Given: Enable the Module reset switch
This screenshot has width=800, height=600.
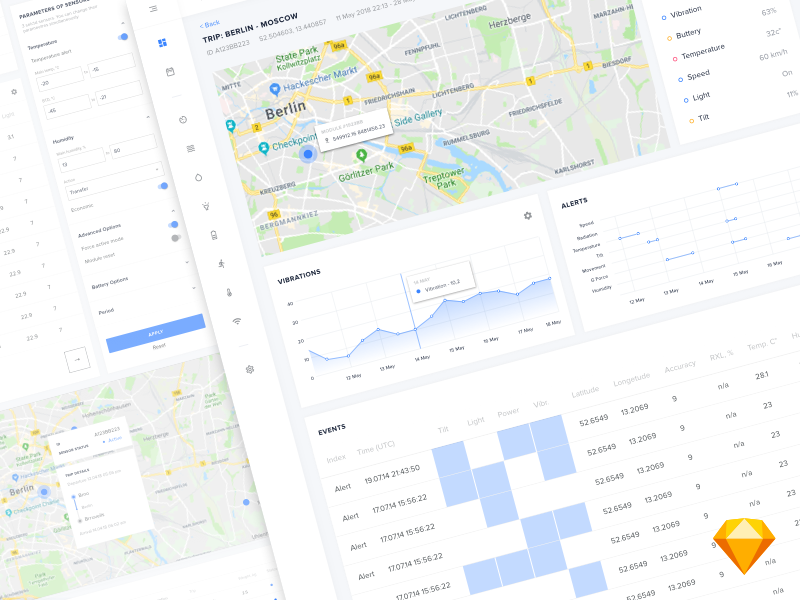Looking at the screenshot, I should click(x=176, y=238).
